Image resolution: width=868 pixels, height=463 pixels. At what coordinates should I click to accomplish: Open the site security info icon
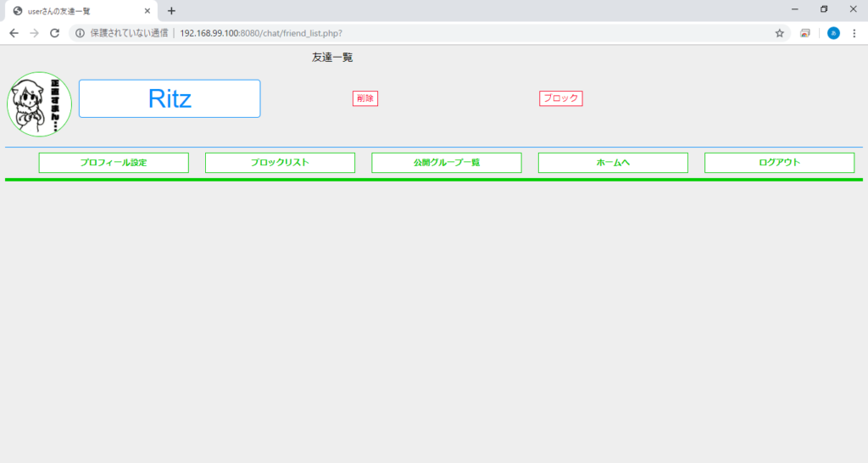coord(80,33)
